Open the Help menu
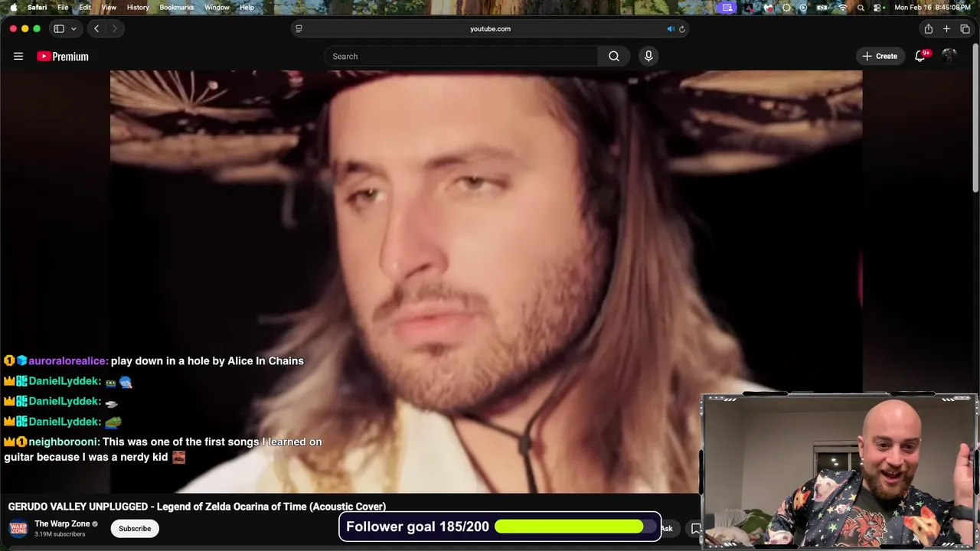980x551 pixels. point(247,7)
